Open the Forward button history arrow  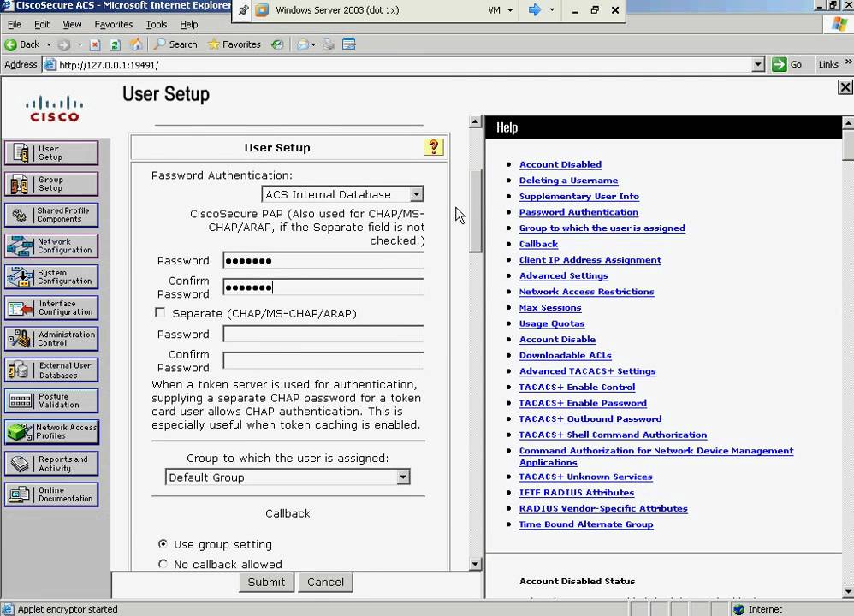click(x=80, y=44)
